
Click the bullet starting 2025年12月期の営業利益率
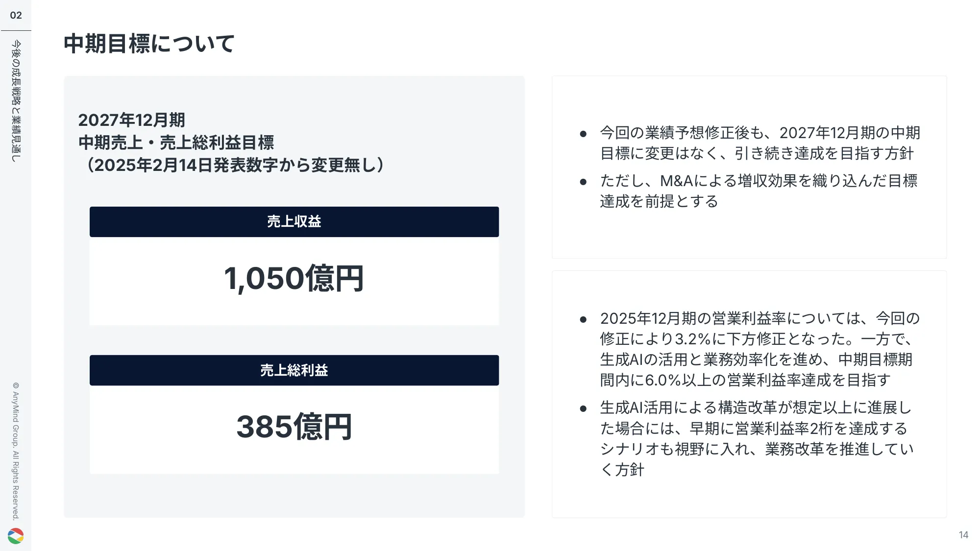pyautogui.click(x=759, y=349)
